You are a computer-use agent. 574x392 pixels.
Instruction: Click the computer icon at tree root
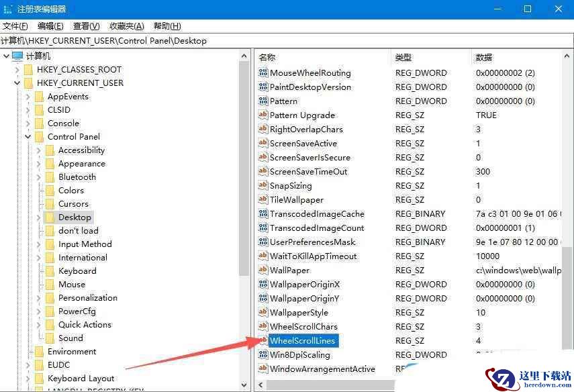coord(17,56)
